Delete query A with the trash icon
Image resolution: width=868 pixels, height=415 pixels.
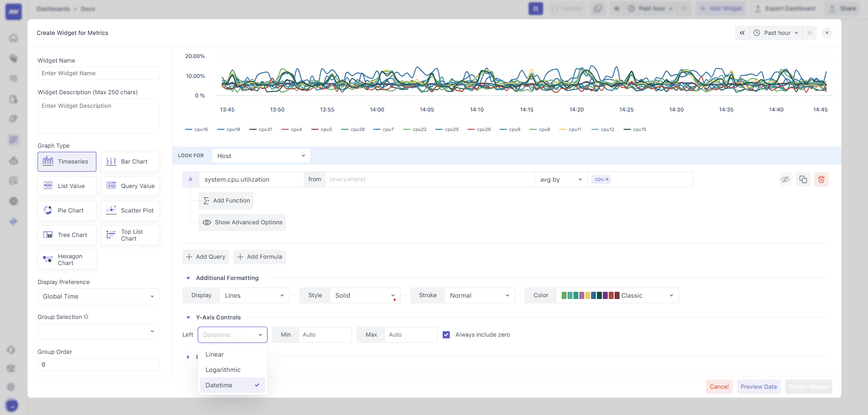click(821, 179)
